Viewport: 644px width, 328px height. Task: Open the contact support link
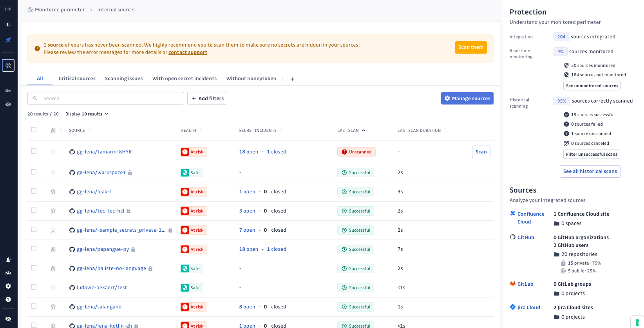pos(188,52)
